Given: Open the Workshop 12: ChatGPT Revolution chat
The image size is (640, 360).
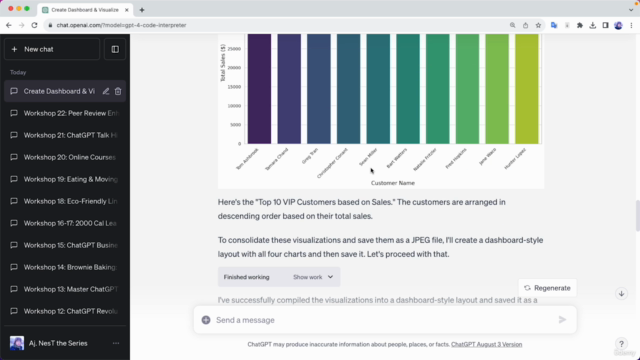Looking at the screenshot, I should click(x=65, y=311).
